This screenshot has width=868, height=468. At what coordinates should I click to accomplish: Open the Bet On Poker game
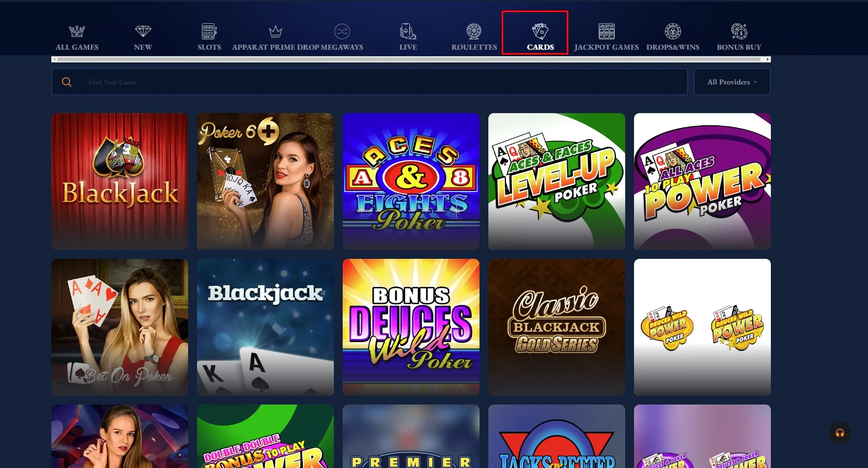pos(120,327)
